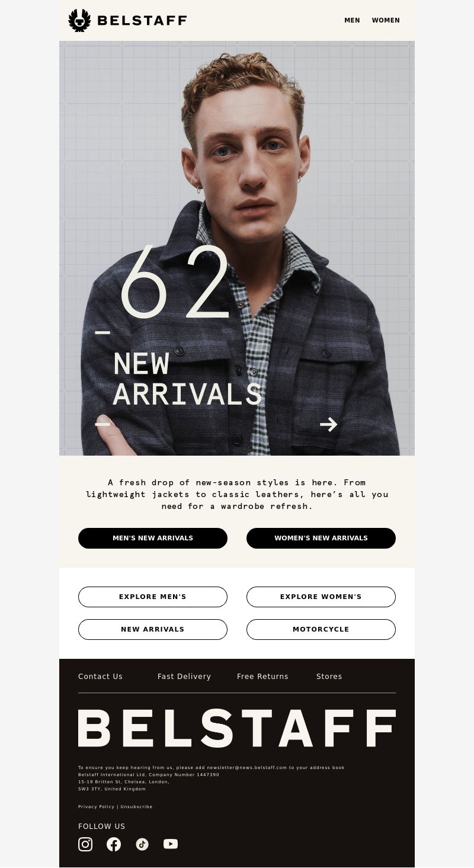Select MEN in the top navigation
474x868 pixels.
[x=352, y=20]
